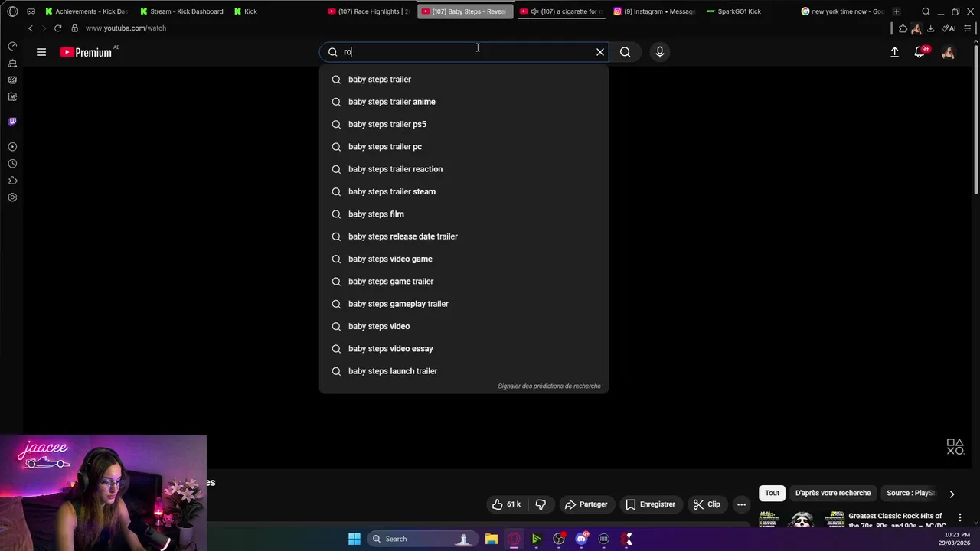Switch to muted 'a cigarette for' tab
This screenshot has width=980, height=551.
pyautogui.click(x=560, y=11)
